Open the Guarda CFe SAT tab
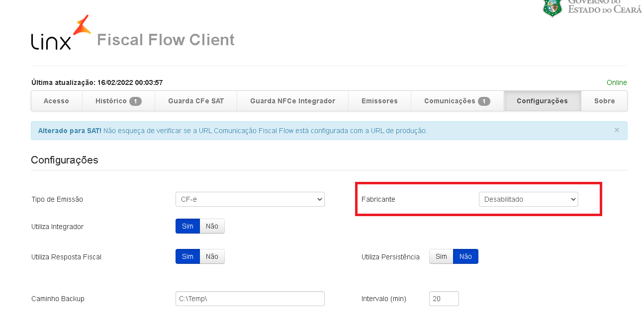644x316 pixels. pos(196,101)
